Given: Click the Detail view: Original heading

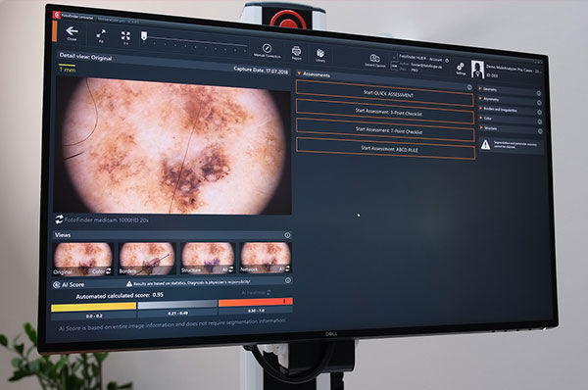Looking at the screenshot, I should [85, 57].
